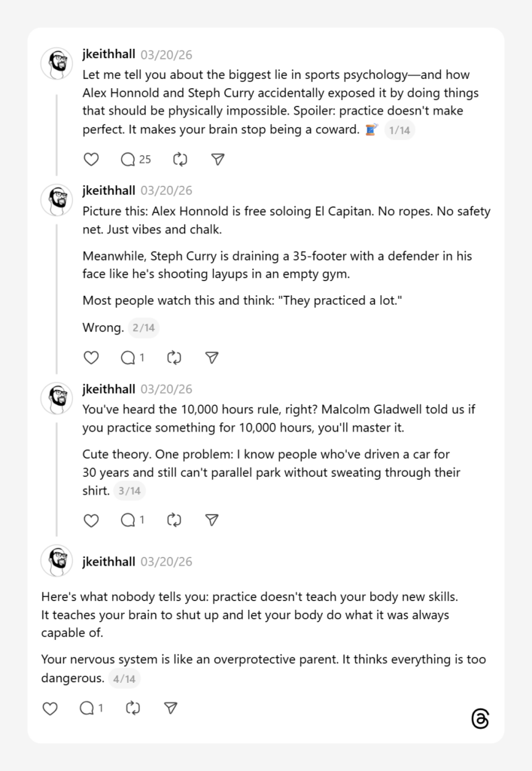532x771 pixels.
Task: Like the 10,000 hours rule post
Action: point(91,520)
